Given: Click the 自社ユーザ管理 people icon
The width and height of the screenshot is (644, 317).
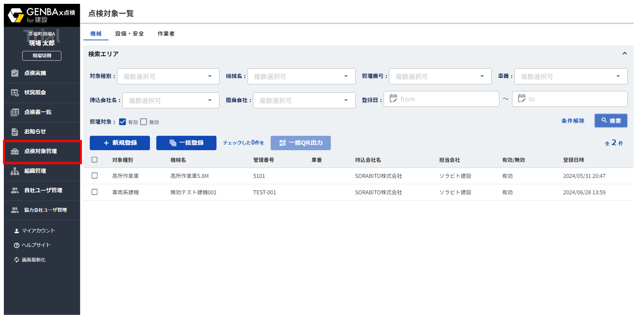Looking at the screenshot, I should click(x=15, y=191).
